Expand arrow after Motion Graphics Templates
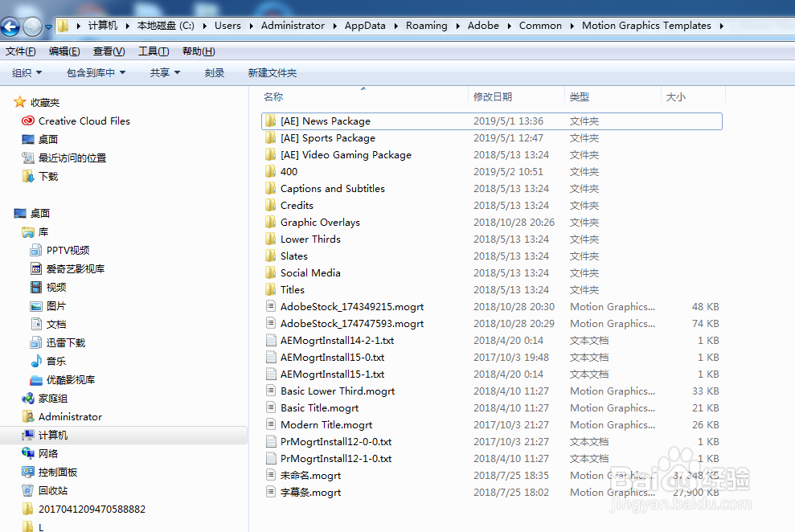The width and height of the screenshot is (795, 532). pos(721,26)
